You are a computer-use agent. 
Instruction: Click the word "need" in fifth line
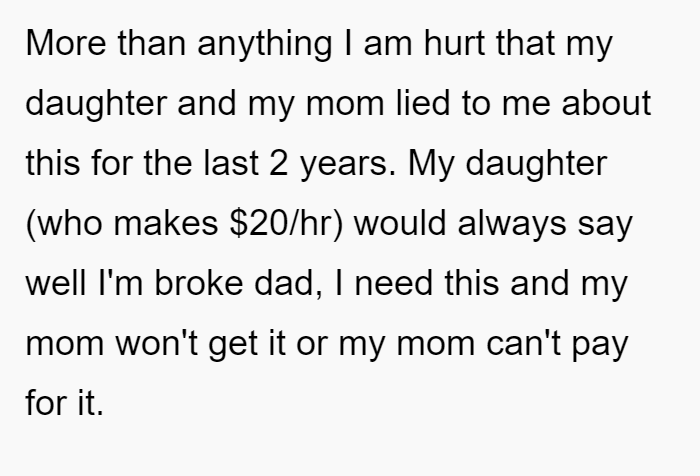[x=394, y=283]
